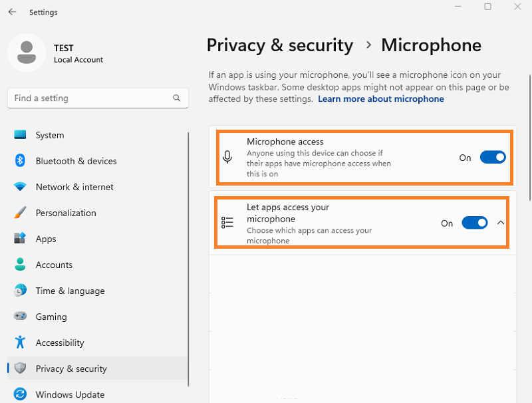
Task: Collapse the Let apps access microphone section
Action: tap(501, 223)
